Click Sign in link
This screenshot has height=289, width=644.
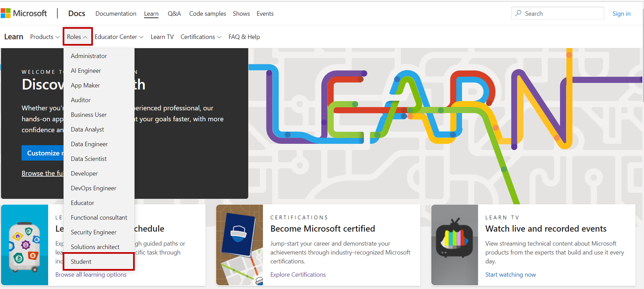(x=621, y=14)
